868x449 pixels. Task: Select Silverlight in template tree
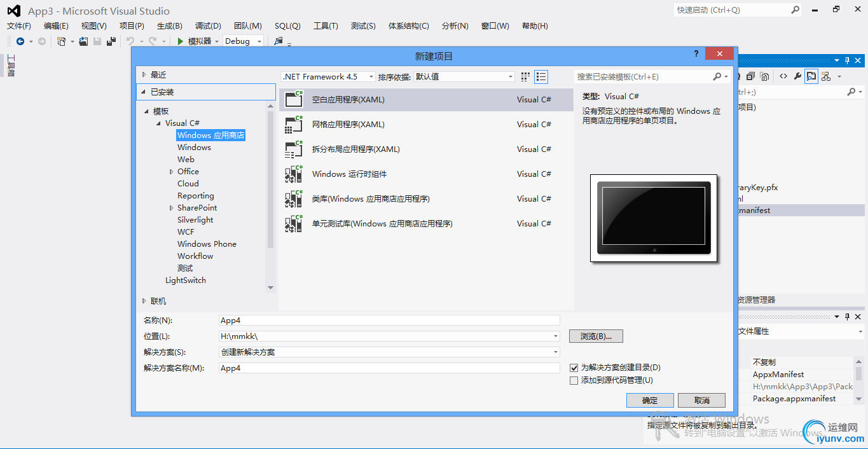point(195,220)
